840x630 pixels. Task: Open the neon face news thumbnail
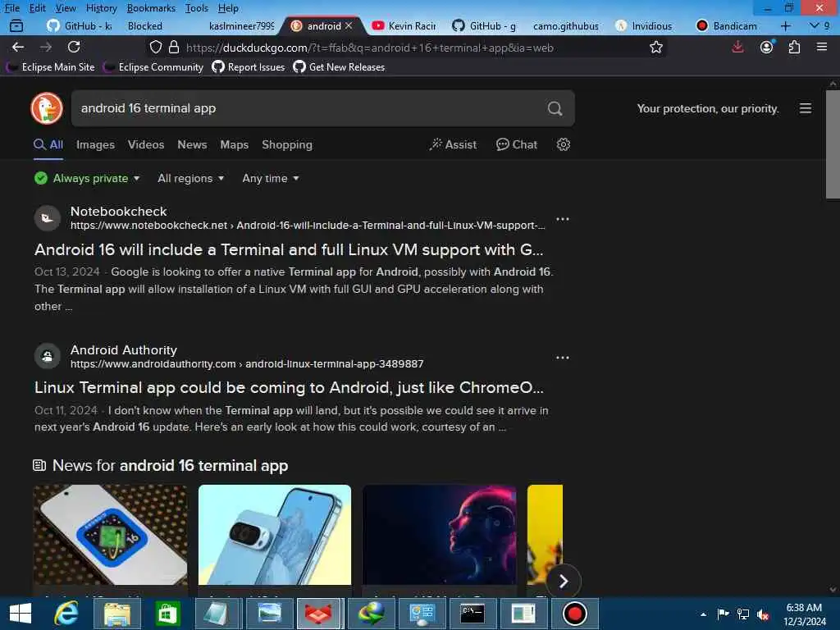[440, 535]
